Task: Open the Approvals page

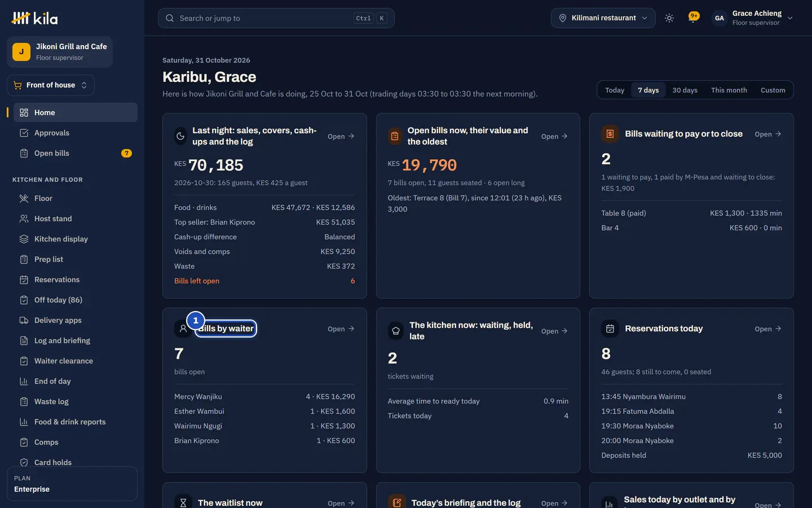Action: coord(75,133)
